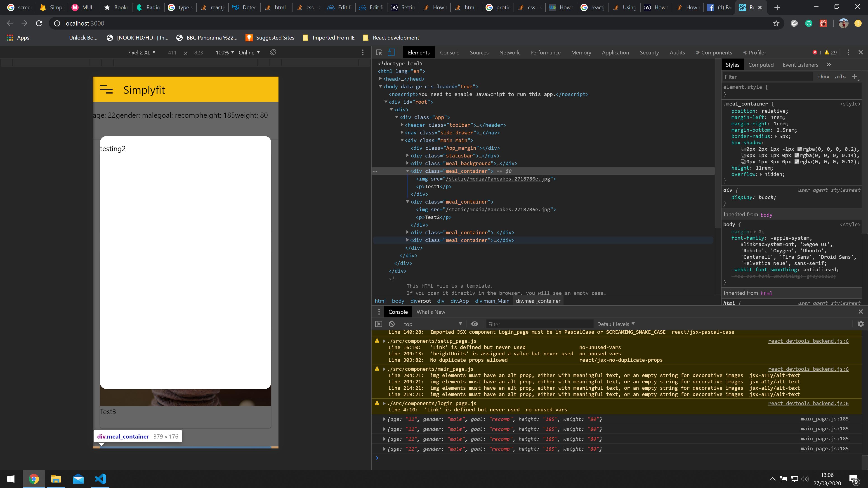Open the DevTools three-dot menu
The width and height of the screenshot is (868, 488).
(x=849, y=53)
